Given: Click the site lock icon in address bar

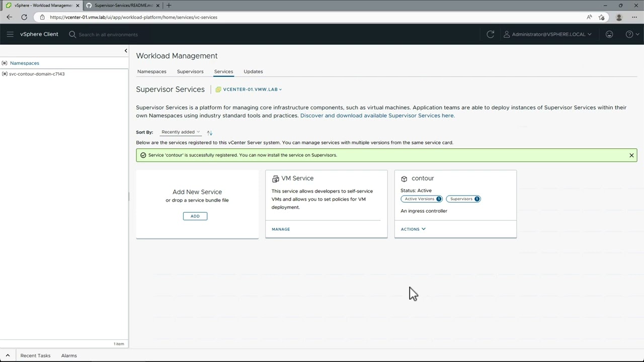Looking at the screenshot, I should click(x=42, y=17).
